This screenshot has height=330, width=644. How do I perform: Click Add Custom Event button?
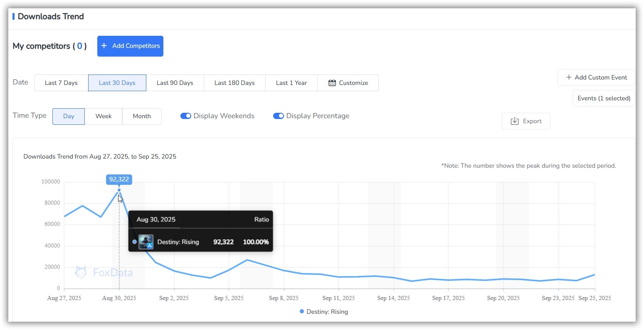[596, 77]
